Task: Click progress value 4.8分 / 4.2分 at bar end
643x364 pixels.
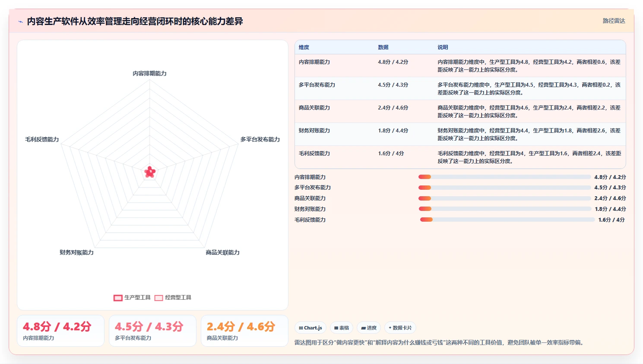Action: pyautogui.click(x=610, y=177)
